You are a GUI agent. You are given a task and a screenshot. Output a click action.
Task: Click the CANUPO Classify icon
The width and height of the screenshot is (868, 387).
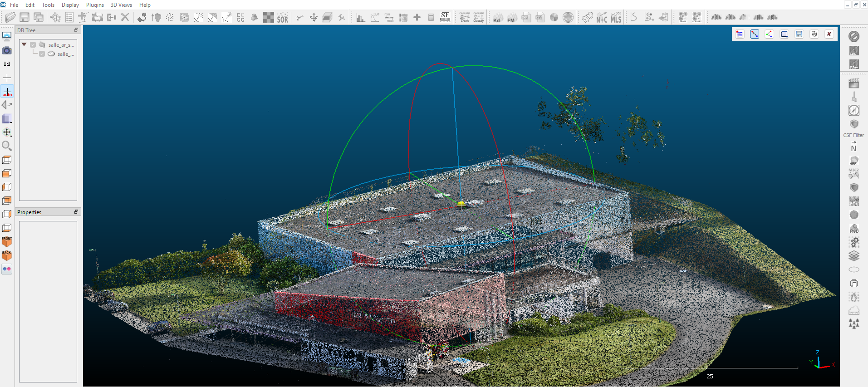point(479,17)
